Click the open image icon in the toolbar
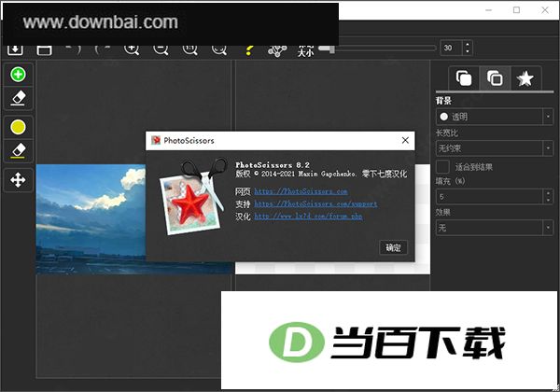This screenshot has width=560, height=392. pyautogui.click(x=15, y=49)
